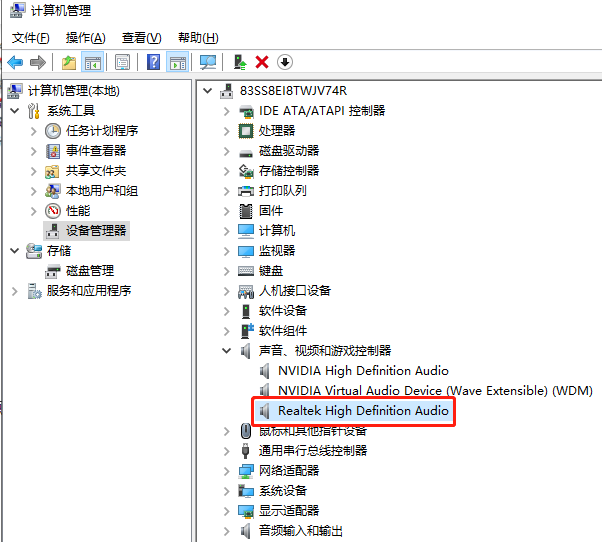Click the Properties toolbar icon

[x=122, y=62]
